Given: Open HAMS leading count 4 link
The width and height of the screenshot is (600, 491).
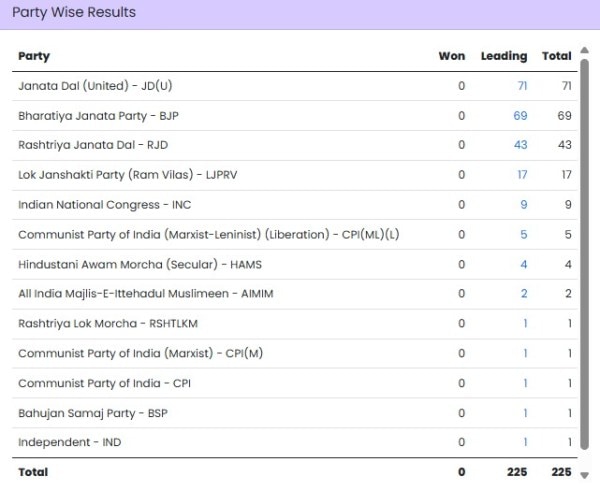Looking at the screenshot, I should (523, 264).
